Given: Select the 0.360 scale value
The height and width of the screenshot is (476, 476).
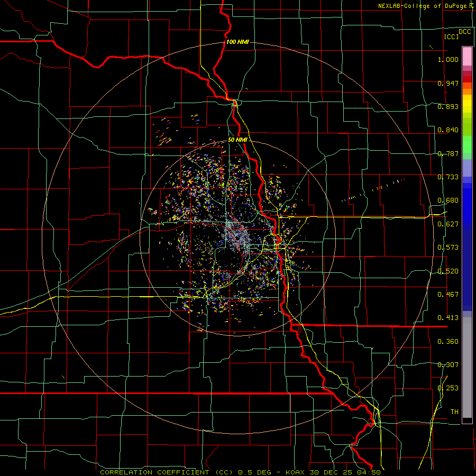Looking at the screenshot, I should (448, 342).
